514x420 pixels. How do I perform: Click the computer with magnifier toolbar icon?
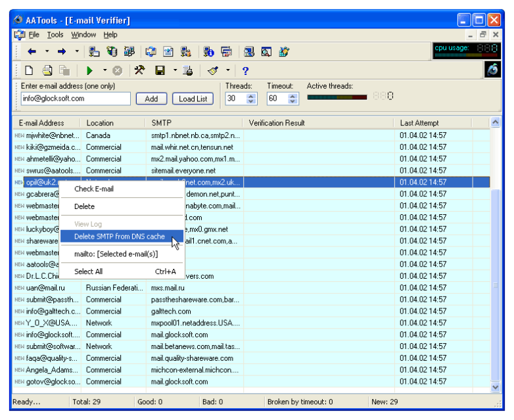pyautogui.click(x=249, y=51)
